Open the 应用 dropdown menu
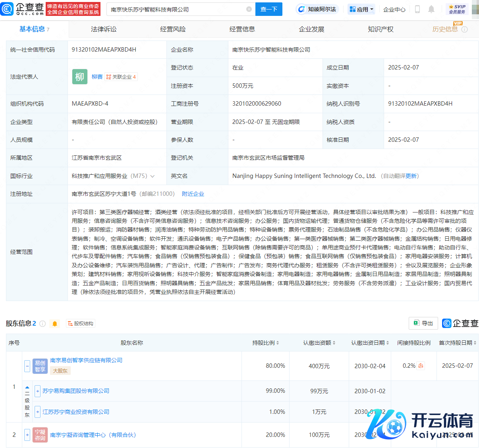Viewport: 479px width, 448px height. pos(361,9)
